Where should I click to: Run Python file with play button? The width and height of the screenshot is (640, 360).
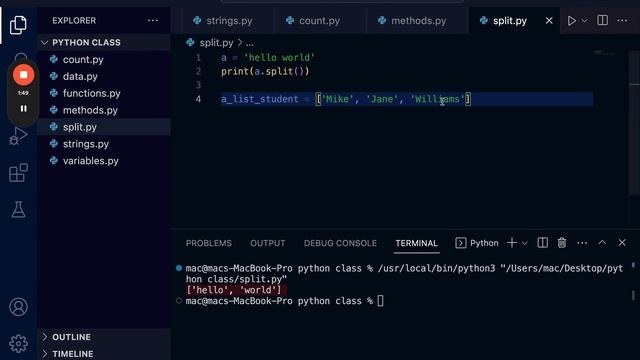coord(572,20)
